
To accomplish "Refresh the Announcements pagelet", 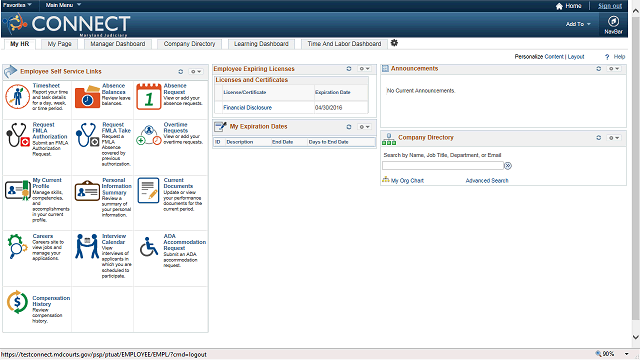I will point(599,69).
